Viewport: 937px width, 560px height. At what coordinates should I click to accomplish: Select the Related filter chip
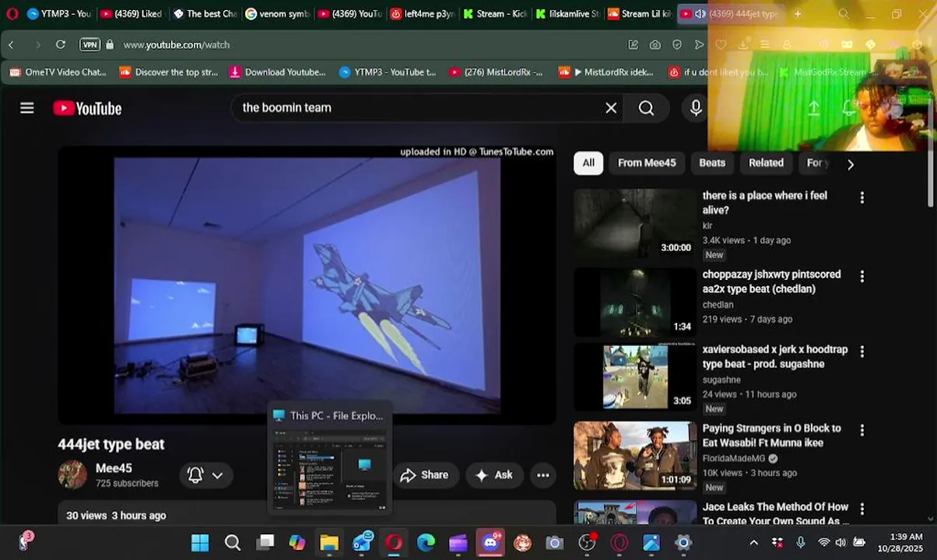[766, 163]
